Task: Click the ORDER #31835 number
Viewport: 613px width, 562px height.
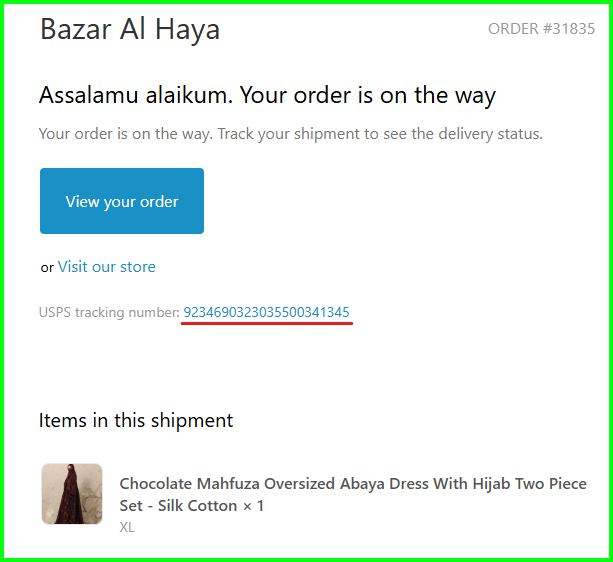Action: click(541, 29)
